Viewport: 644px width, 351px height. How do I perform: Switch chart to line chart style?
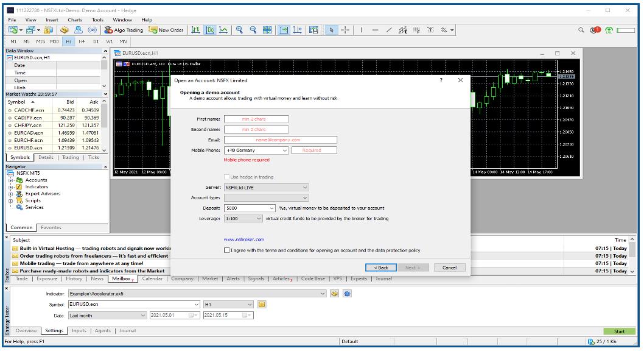pos(223,30)
